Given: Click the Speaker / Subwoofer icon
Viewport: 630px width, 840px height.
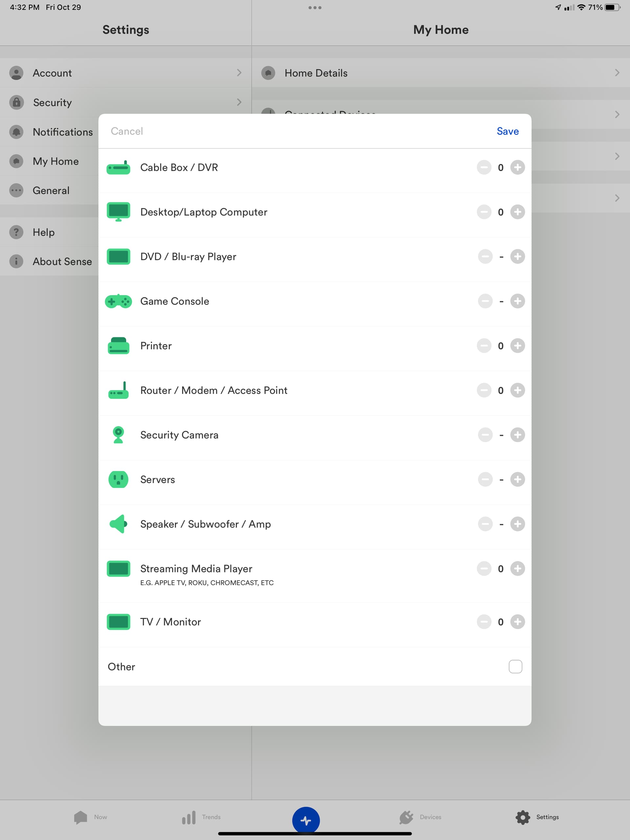Looking at the screenshot, I should click(x=118, y=524).
